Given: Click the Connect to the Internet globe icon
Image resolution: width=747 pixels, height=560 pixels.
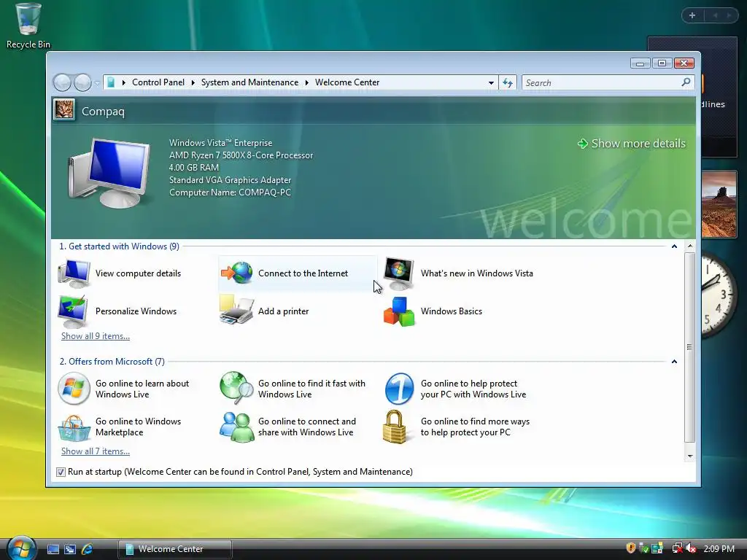Looking at the screenshot, I should pyautogui.click(x=237, y=273).
